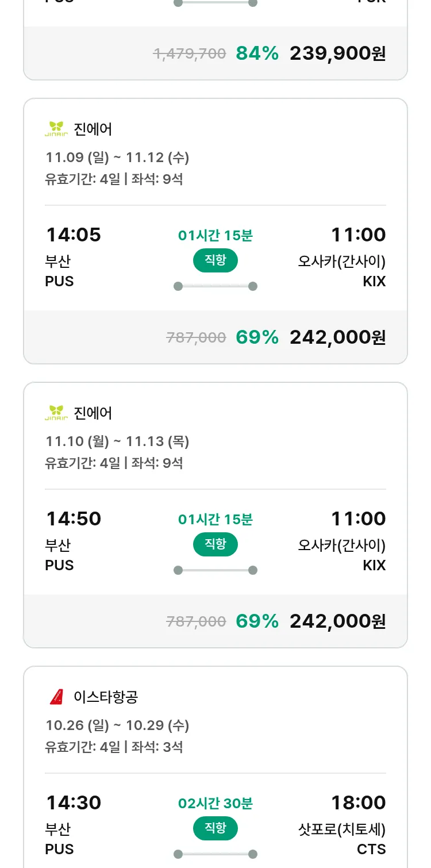Screen dimensions: 431x868
Task: Click the 01시간 15분 duration on the 14:50 flight
Action: click(x=215, y=520)
